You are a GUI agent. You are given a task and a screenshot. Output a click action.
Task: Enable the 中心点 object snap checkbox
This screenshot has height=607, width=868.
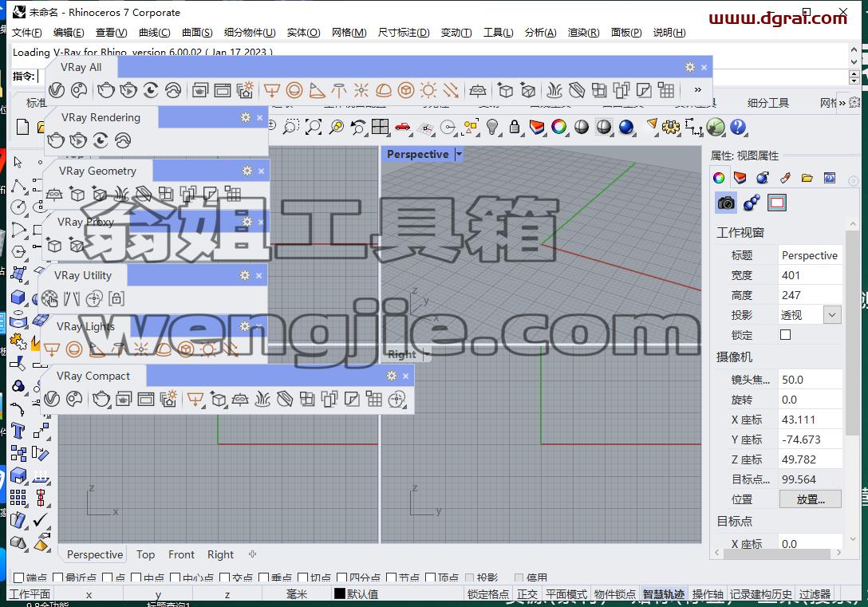pyautogui.click(x=175, y=577)
